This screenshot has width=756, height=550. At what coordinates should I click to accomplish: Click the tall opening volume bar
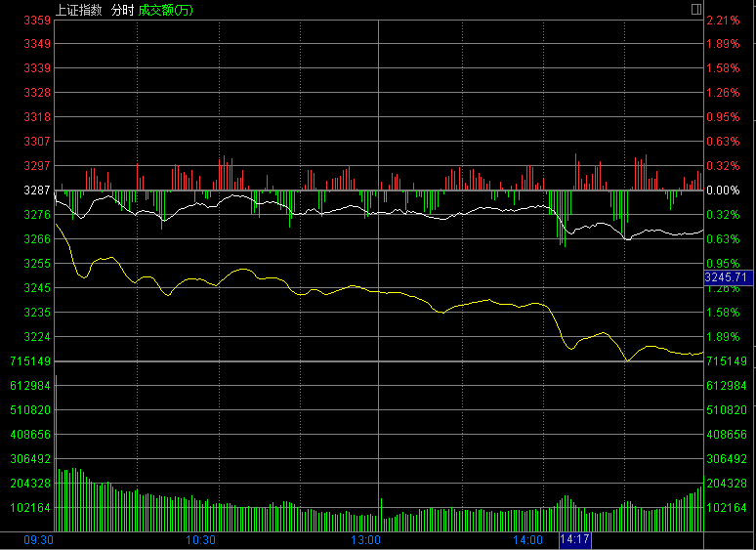click(56, 453)
